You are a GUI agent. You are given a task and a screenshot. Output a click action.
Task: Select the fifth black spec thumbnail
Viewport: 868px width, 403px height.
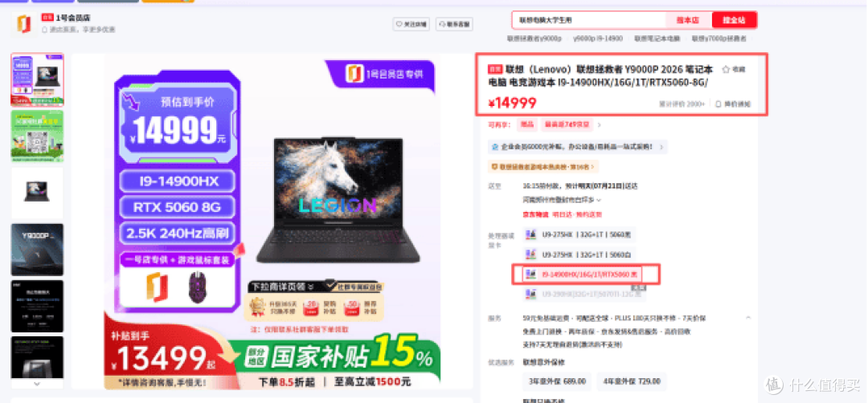[x=37, y=306]
